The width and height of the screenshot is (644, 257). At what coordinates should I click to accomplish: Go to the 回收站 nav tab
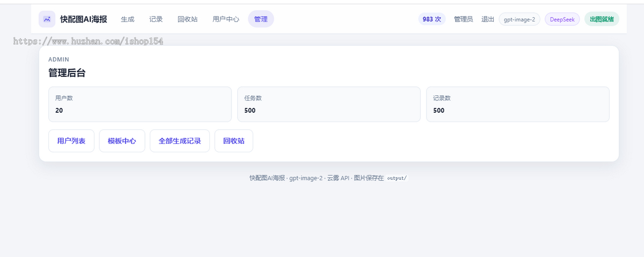point(187,19)
